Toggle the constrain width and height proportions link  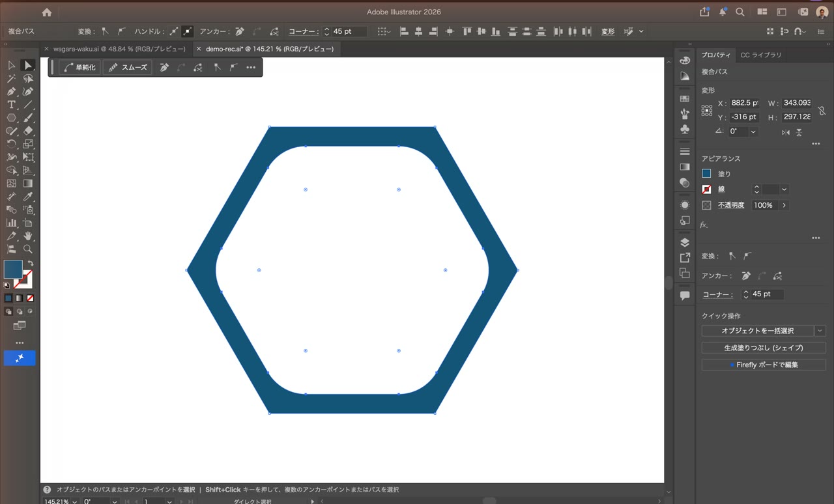[822, 111]
